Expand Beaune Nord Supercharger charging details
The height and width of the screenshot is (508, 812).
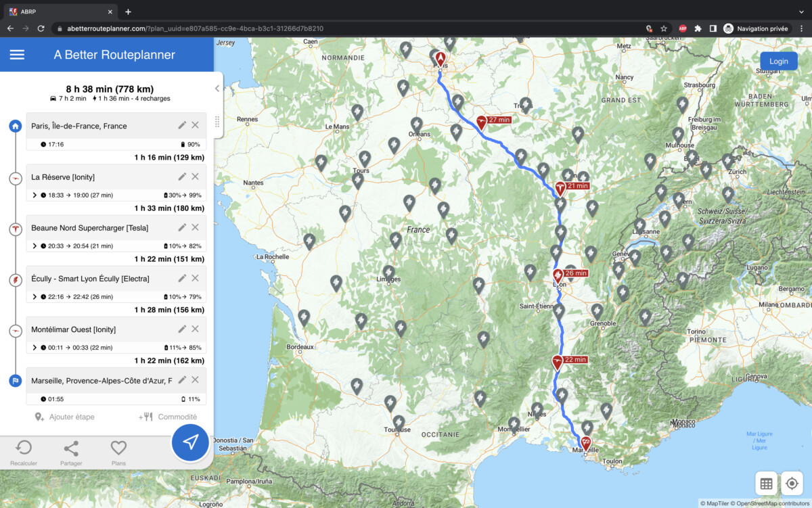coord(35,246)
